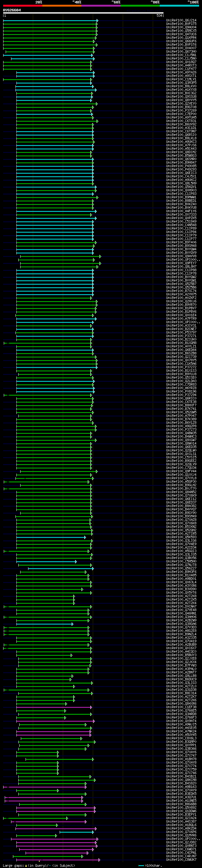Select hit UniRef100_Q4TUC6
Screen dimensions: 202x868
(181, 34)
